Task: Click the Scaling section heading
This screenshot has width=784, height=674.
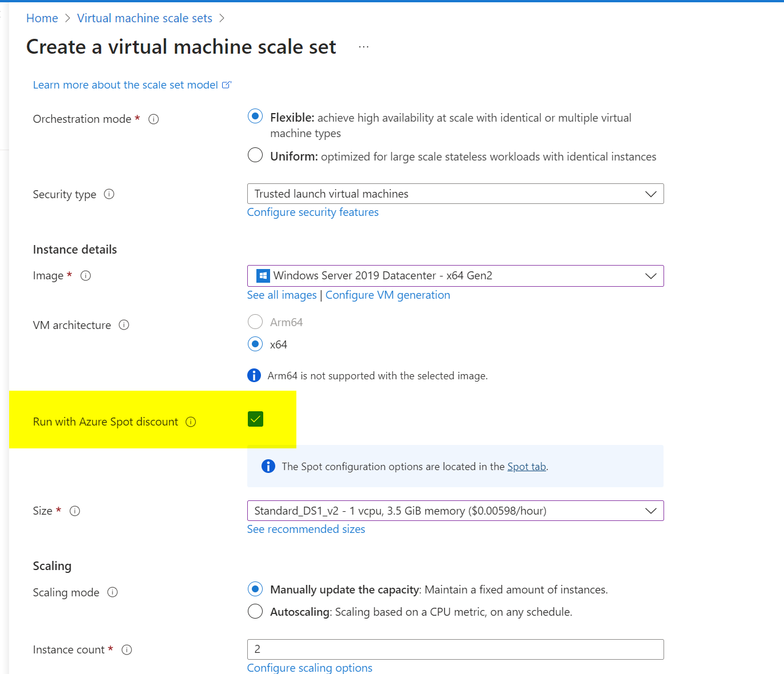Action: pyautogui.click(x=52, y=566)
